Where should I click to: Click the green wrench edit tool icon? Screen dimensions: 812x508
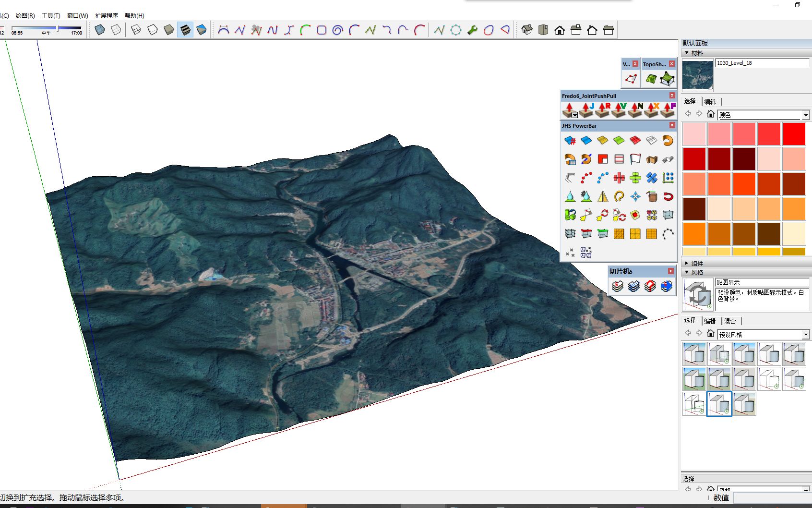[472, 30]
